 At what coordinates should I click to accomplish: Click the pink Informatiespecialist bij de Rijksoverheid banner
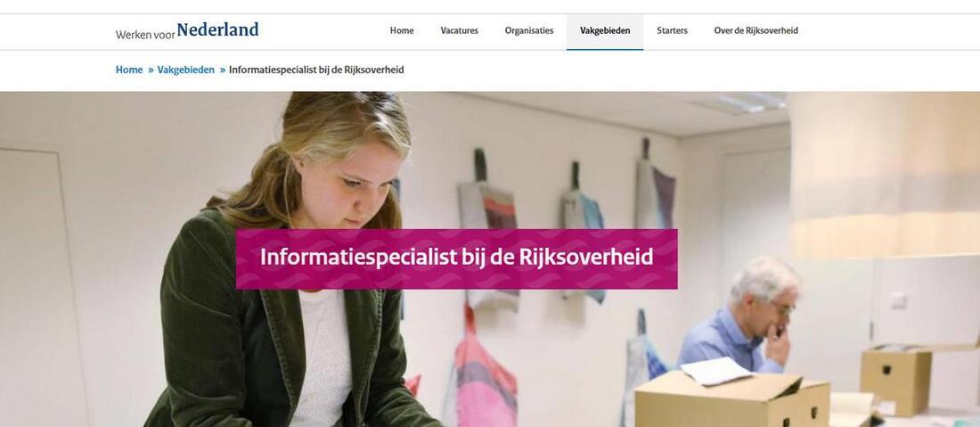click(456, 259)
